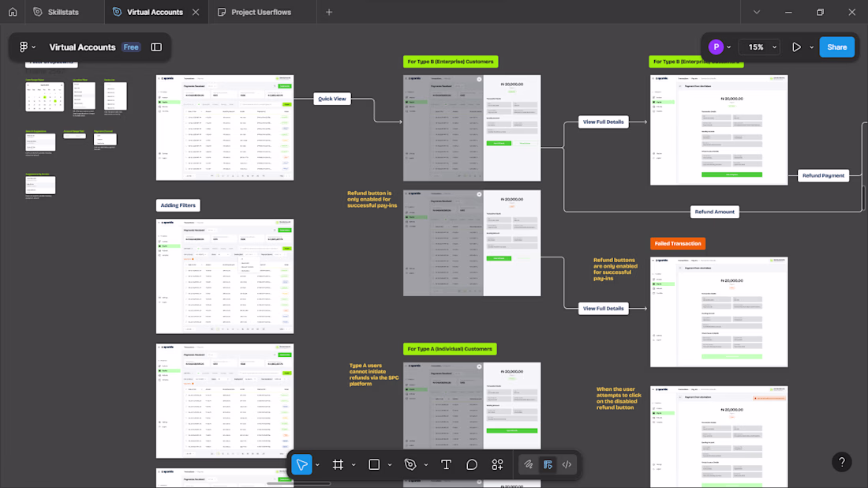Image resolution: width=868 pixels, height=488 pixels.
Task: Select the Quick View connector label
Action: 332,99
